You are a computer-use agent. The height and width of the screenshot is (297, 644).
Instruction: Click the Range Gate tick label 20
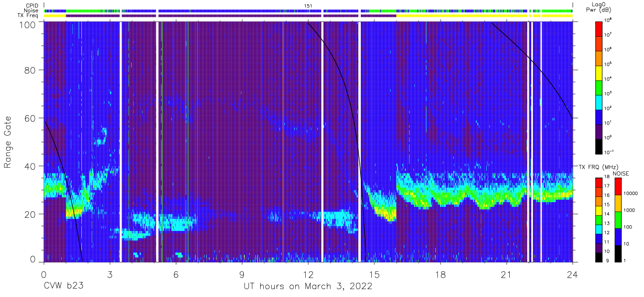pyautogui.click(x=30, y=214)
